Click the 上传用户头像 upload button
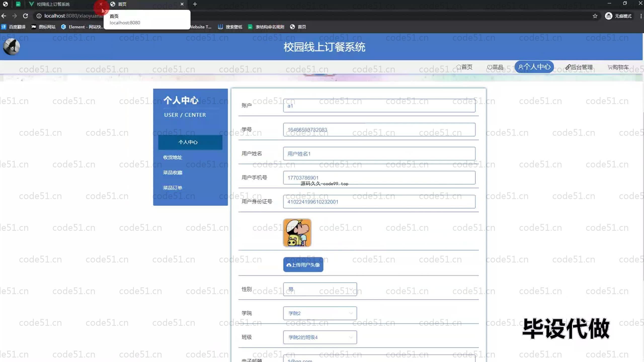Viewport: 644px width, 362px height. pos(303,265)
